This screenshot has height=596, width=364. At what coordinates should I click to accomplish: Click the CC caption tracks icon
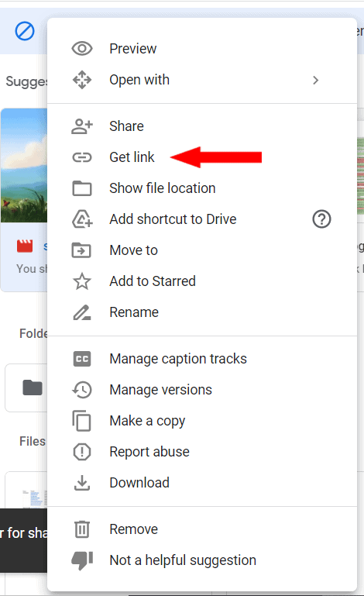point(82,359)
